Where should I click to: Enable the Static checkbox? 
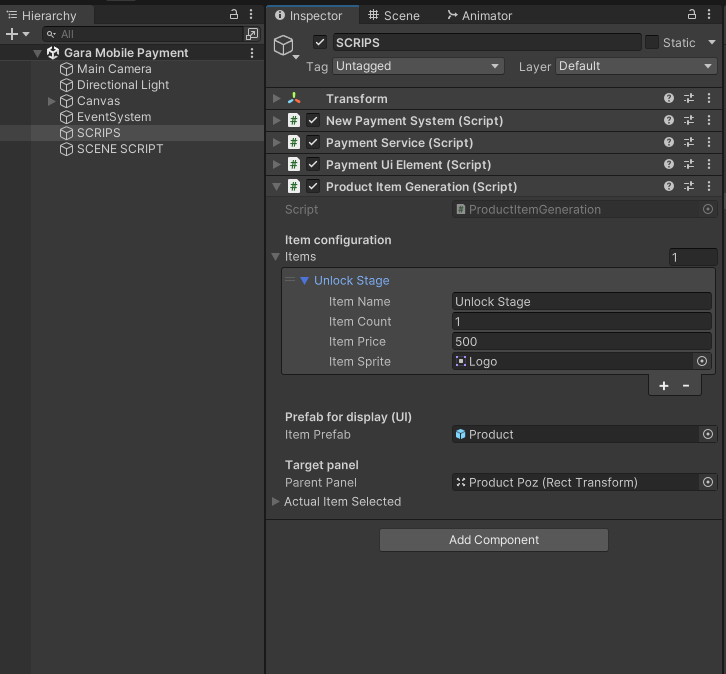click(652, 42)
